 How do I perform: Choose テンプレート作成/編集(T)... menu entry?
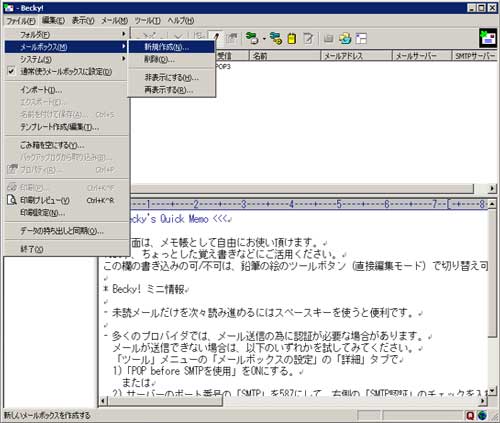pyautogui.click(x=67, y=127)
